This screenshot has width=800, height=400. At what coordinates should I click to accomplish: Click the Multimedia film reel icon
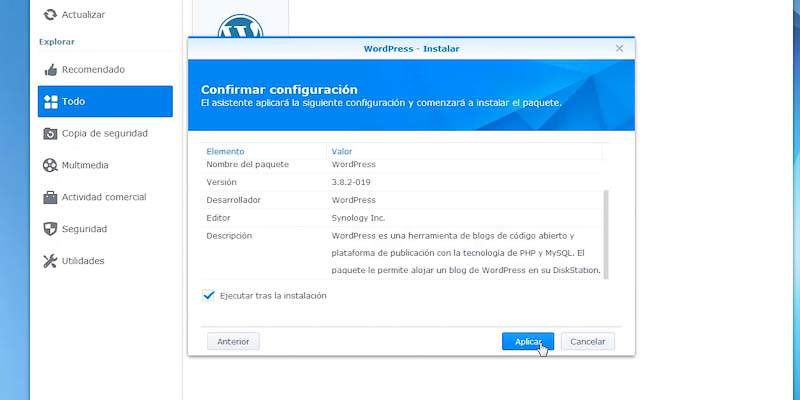(x=50, y=165)
